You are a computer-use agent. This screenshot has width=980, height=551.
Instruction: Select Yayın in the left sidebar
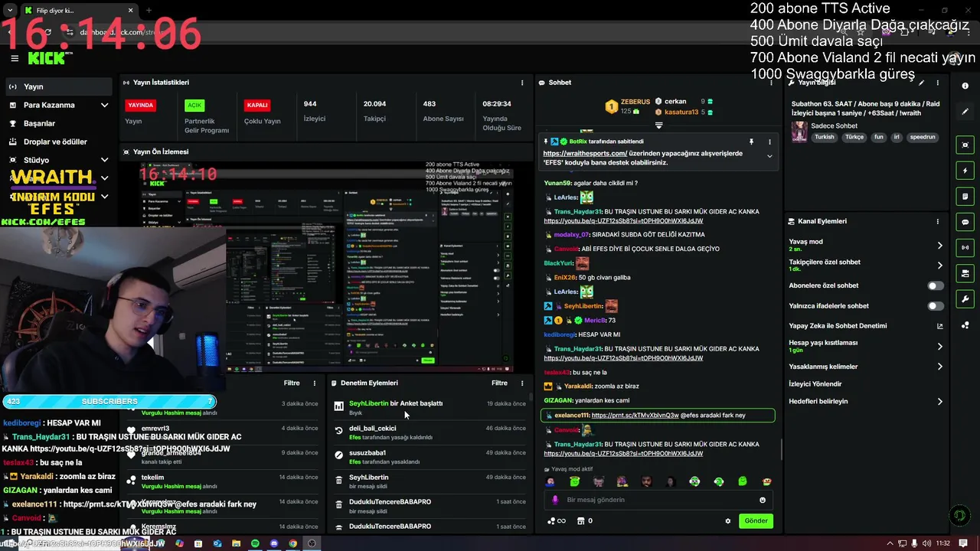tap(58, 86)
